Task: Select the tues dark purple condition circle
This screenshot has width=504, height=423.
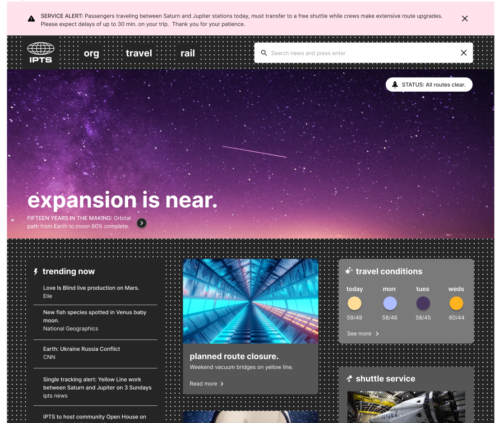Action: (423, 303)
